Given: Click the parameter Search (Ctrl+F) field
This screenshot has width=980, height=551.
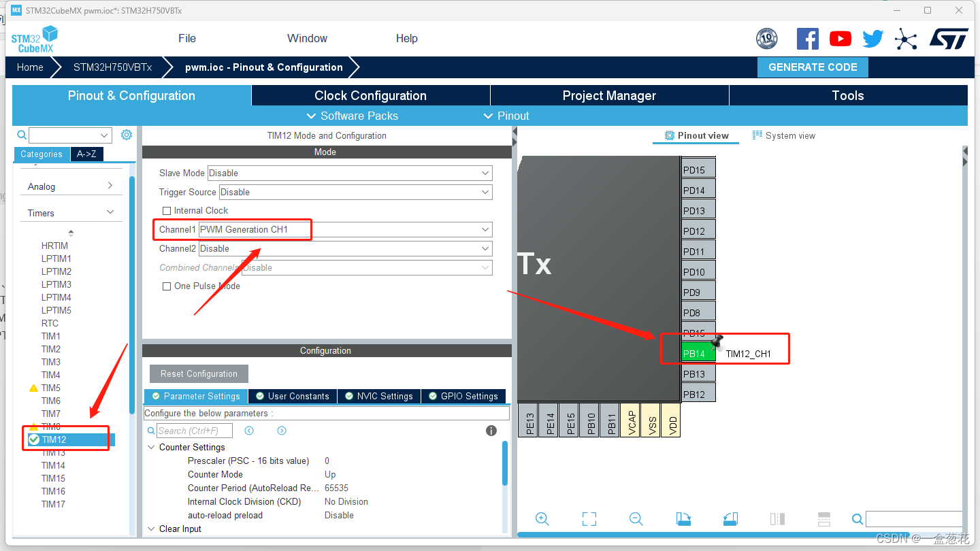Looking at the screenshot, I should pos(195,431).
